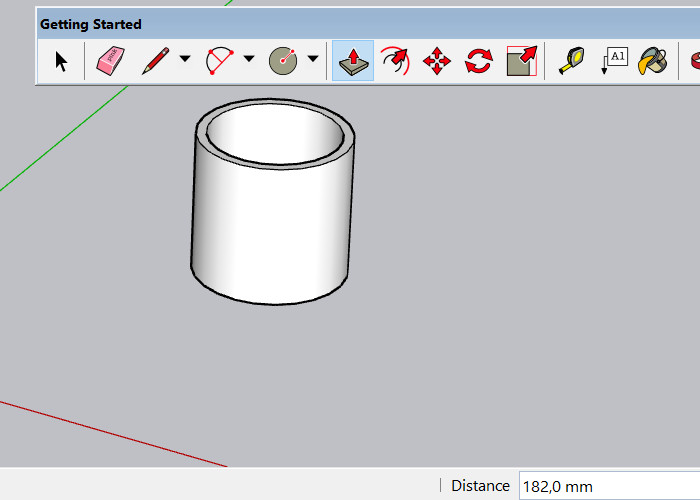Select the Scale tool
Screen dimensions: 700x500
click(x=522, y=61)
